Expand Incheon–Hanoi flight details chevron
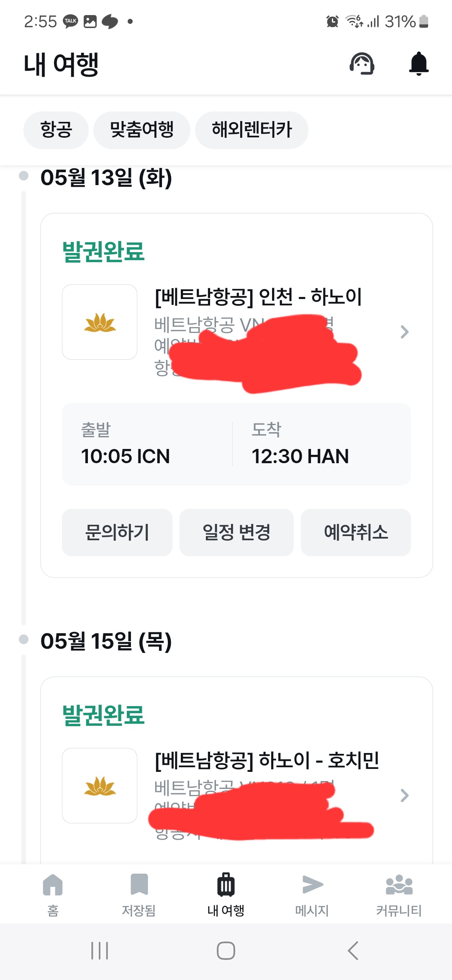This screenshot has height=980, width=452. 404,332
